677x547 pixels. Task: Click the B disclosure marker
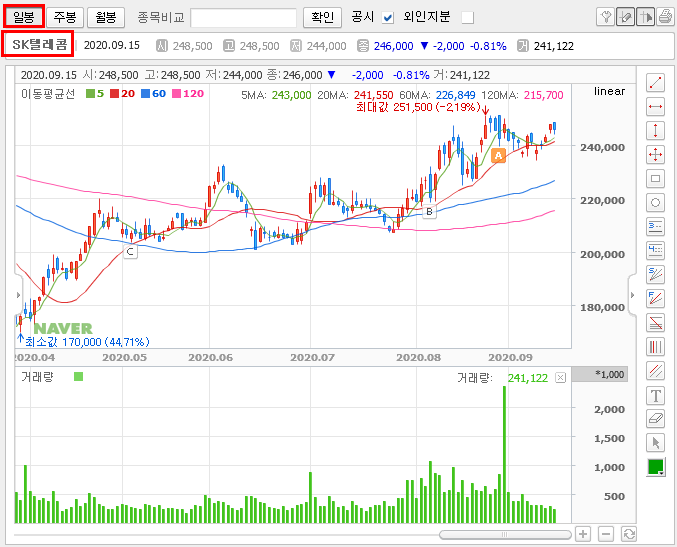(x=429, y=212)
